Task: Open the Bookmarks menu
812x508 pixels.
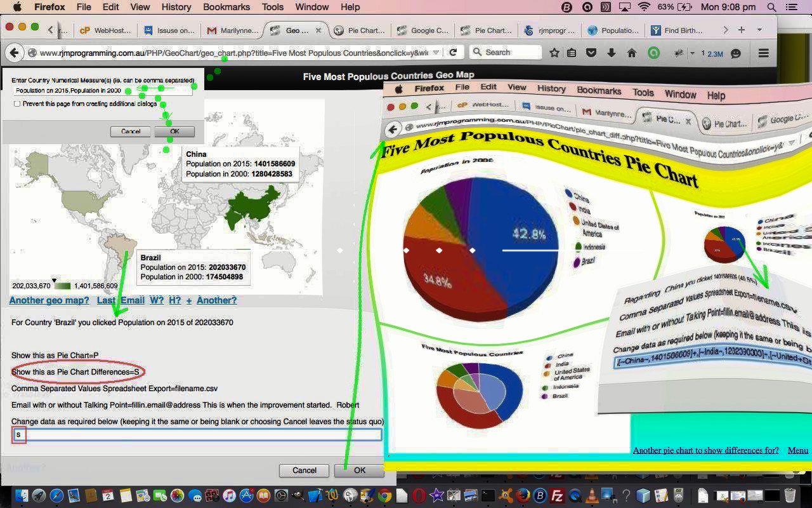Action: pyautogui.click(x=228, y=7)
